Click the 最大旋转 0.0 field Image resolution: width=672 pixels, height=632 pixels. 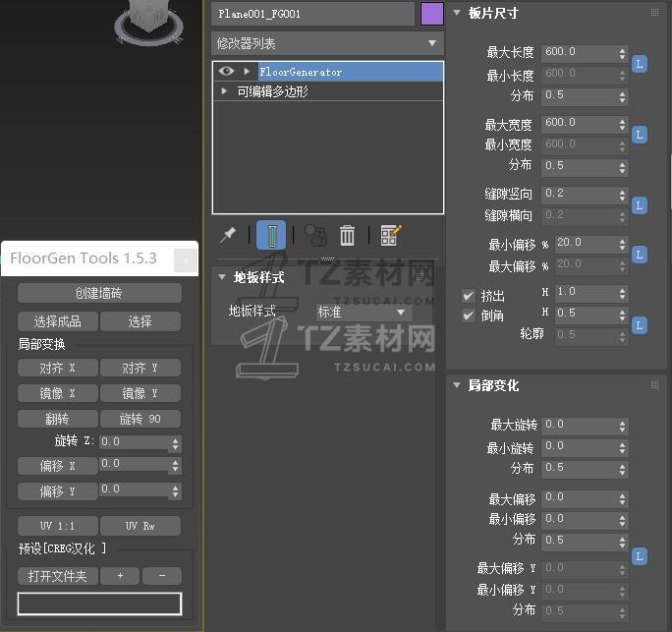pyautogui.click(x=580, y=425)
